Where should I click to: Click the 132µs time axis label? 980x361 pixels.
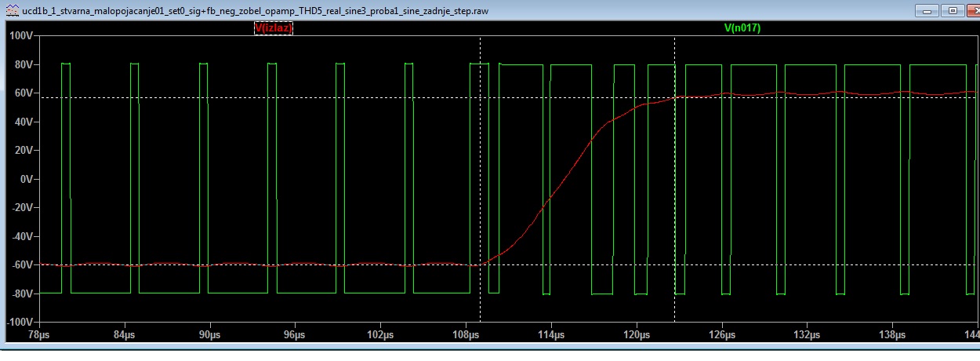point(808,335)
